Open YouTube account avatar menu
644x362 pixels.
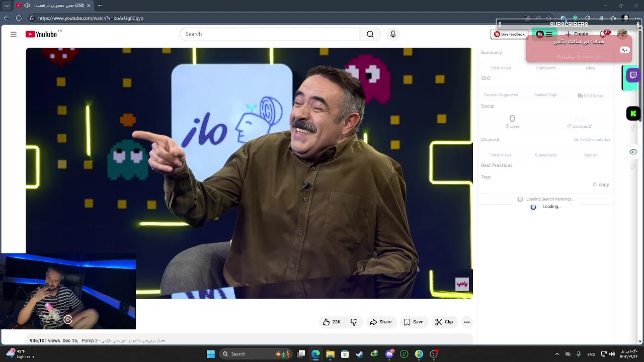(x=622, y=34)
